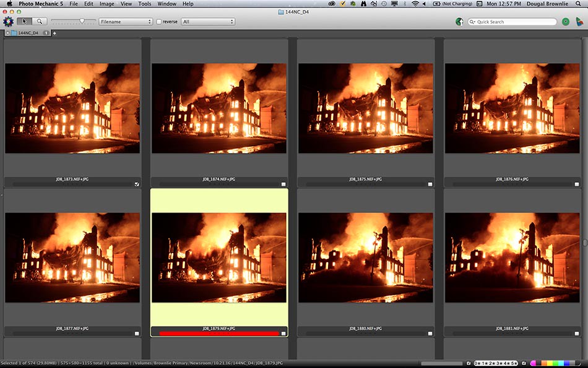Open the volume control in menu bar

424,4
